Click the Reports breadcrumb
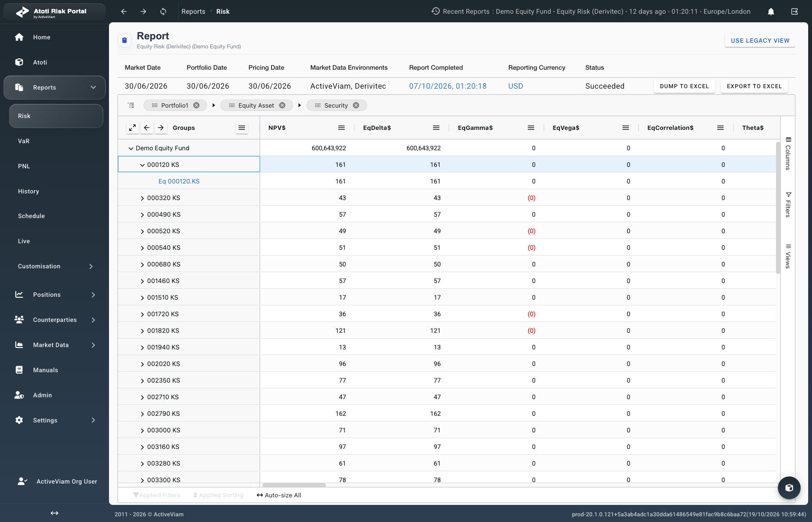The width and height of the screenshot is (812, 522). (x=193, y=11)
